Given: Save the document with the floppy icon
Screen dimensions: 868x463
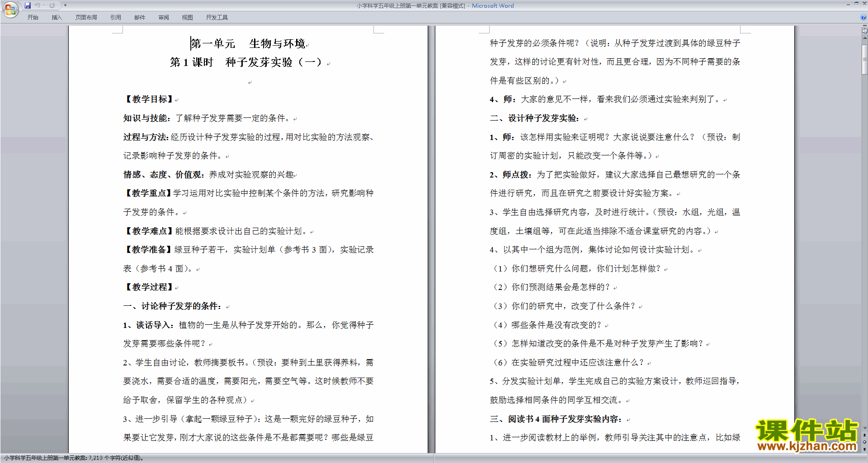Looking at the screenshot, I should tap(28, 5).
